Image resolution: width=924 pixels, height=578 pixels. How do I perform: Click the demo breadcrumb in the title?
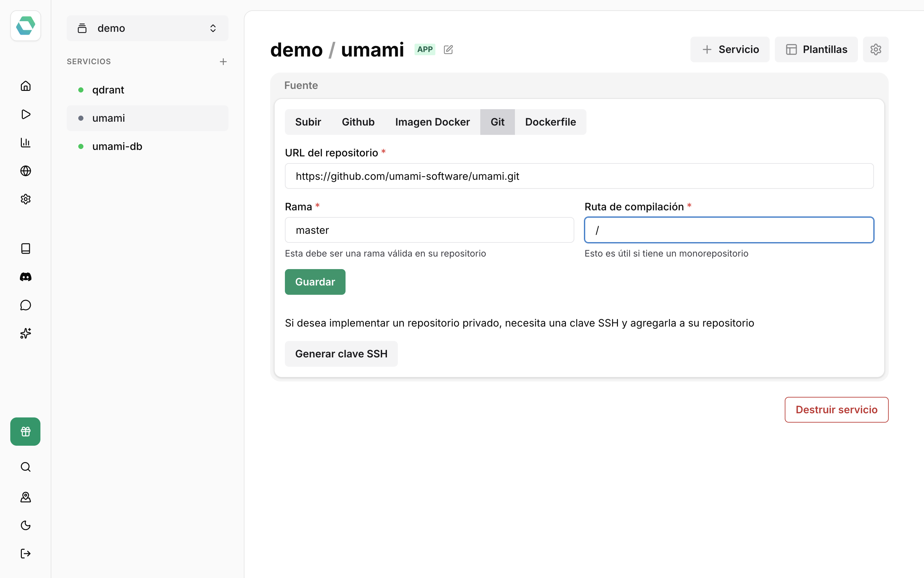296,50
